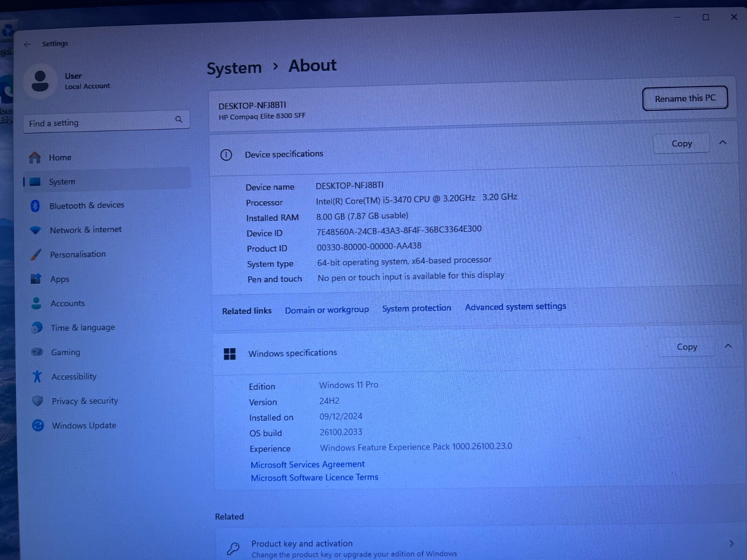Open Domain or workgroup link
The height and width of the screenshot is (560, 747).
pos(327,310)
